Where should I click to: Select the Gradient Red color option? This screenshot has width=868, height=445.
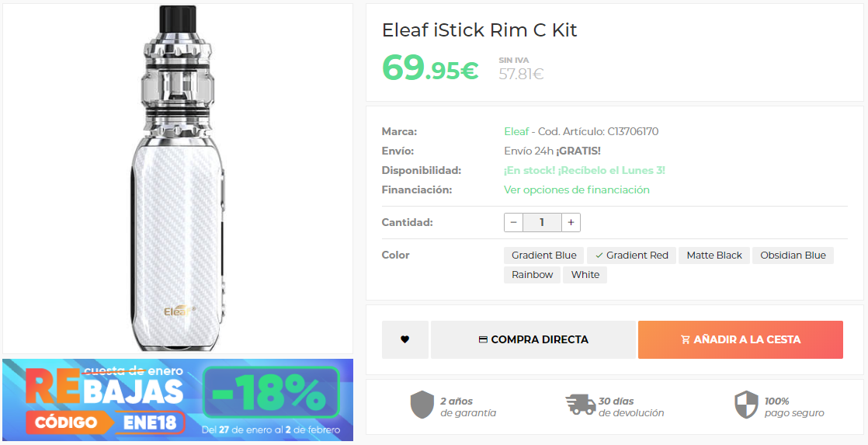pos(631,255)
